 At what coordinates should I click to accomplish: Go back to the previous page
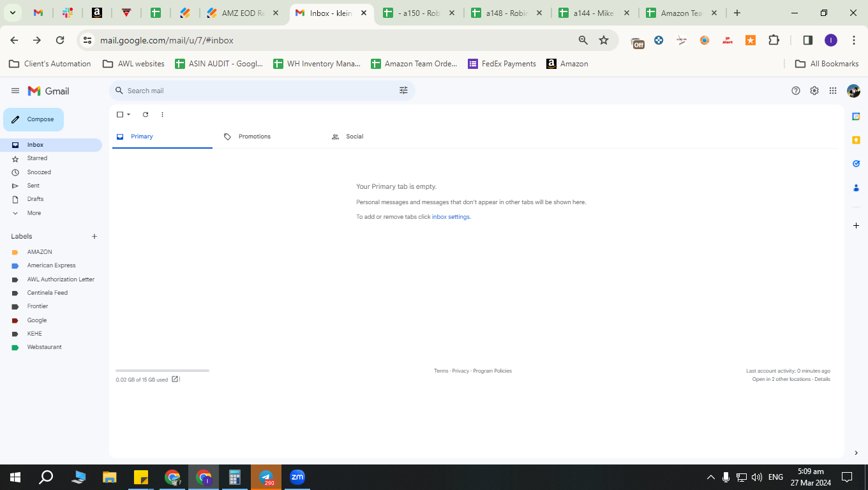pyautogui.click(x=14, y=40)
